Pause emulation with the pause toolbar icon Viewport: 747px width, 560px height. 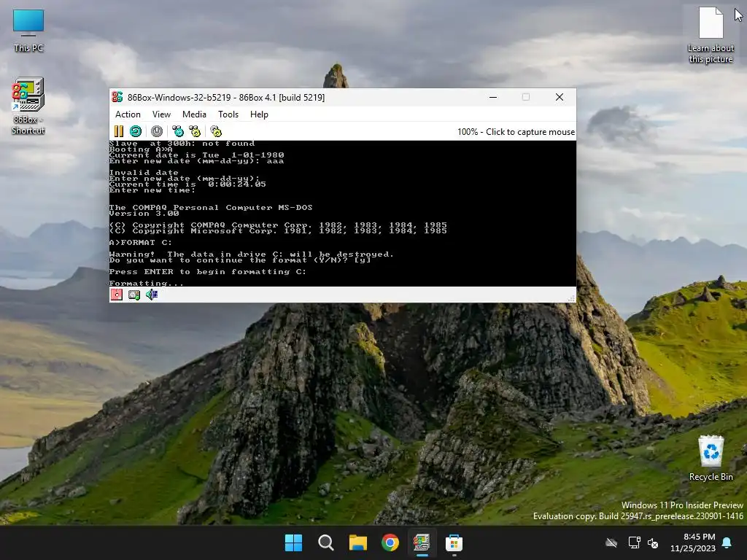[x=119, y=131]
